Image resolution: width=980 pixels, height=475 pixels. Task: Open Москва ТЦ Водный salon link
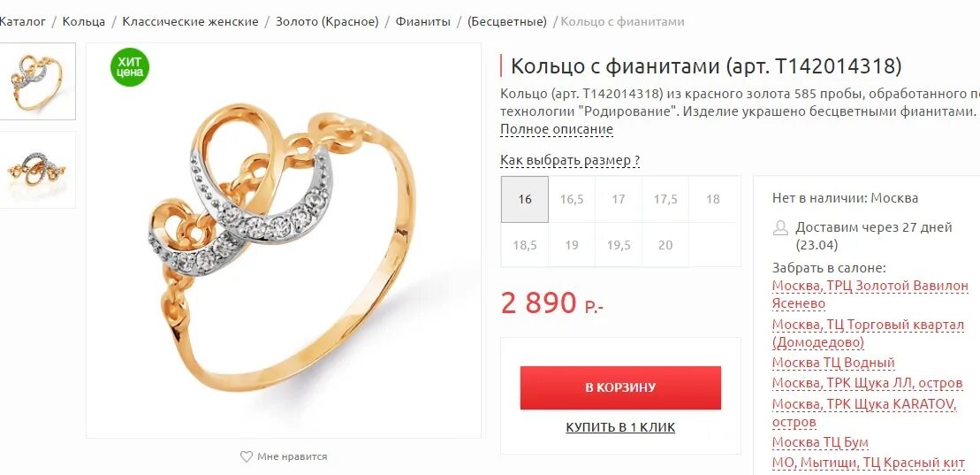point(833,363)
